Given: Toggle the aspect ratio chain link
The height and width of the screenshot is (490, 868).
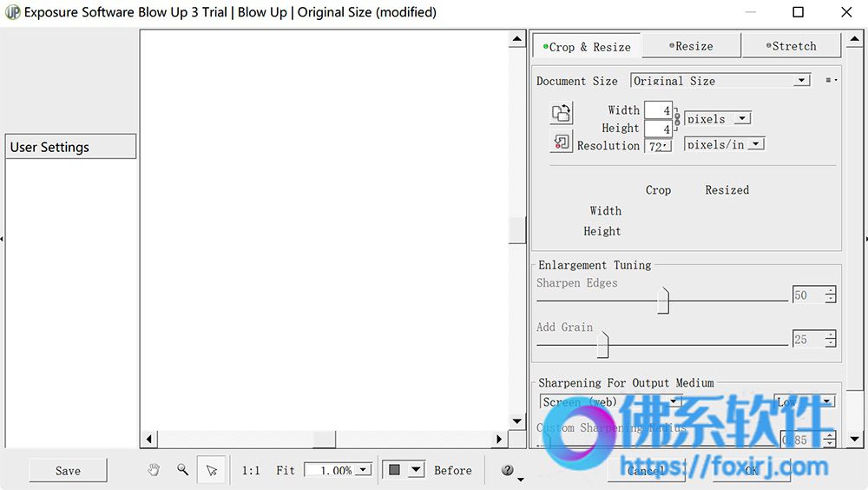Looking at the screenshot, I should tap(677, 119).
